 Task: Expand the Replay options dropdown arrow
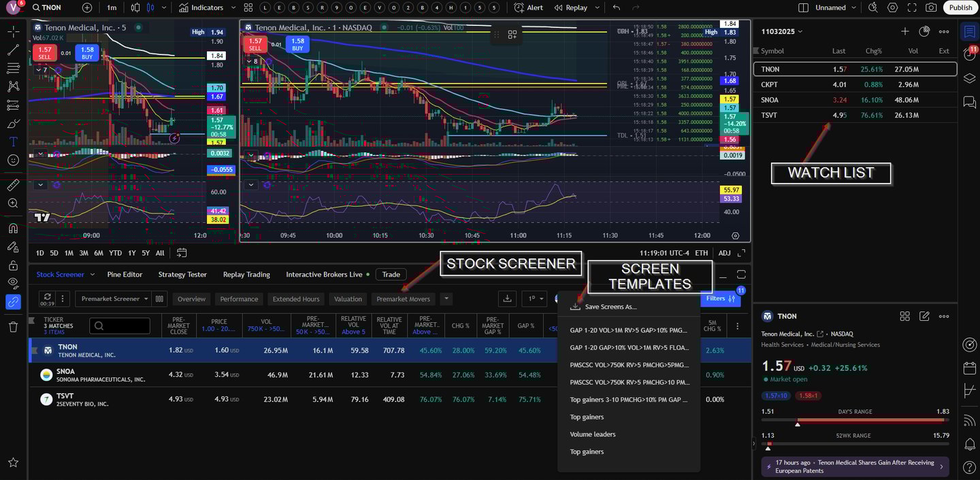coord(597,7)
